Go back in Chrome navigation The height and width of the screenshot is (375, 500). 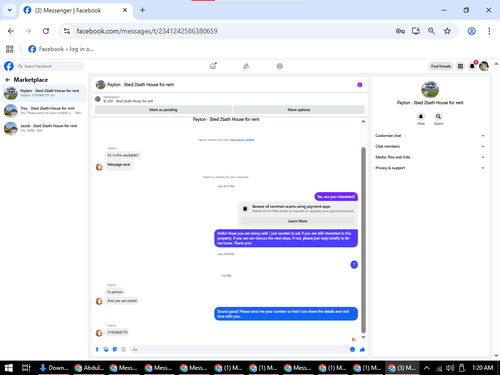pyautogui.click(x=11, y=31)
